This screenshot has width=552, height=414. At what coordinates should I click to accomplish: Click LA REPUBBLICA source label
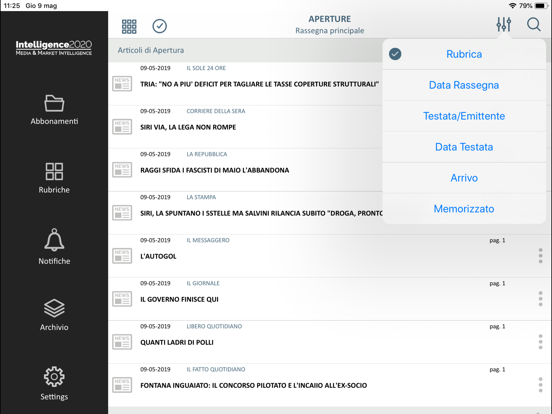point(207,154)
